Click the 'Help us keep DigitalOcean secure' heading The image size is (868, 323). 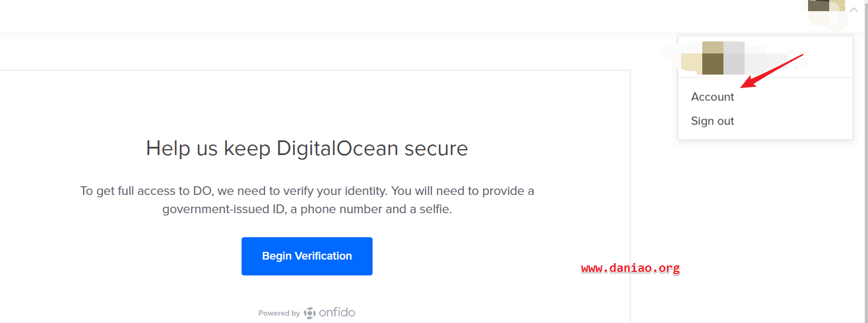(307, 148)
